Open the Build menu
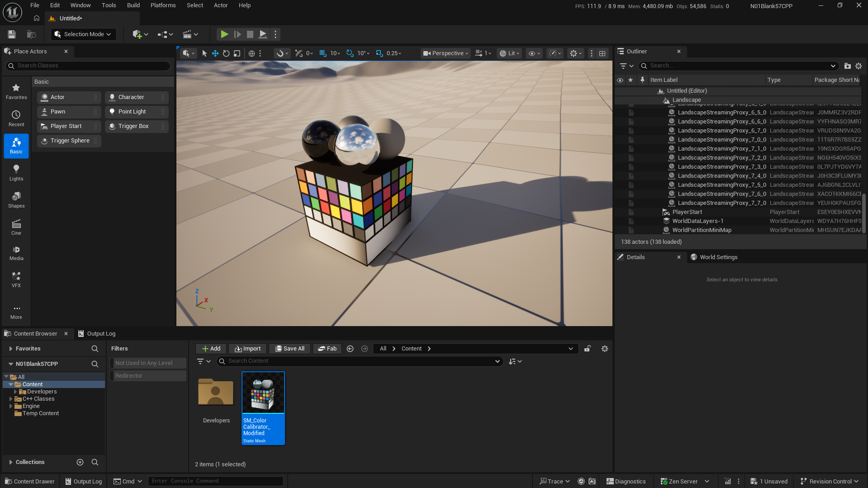The height and width of the screenshot is (488, 868). point(133,5)
